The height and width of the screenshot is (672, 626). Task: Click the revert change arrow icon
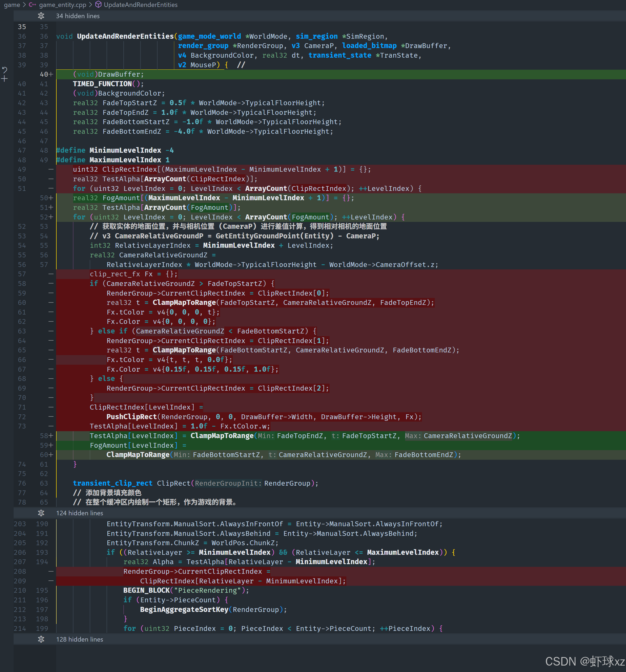click(5, 70)
